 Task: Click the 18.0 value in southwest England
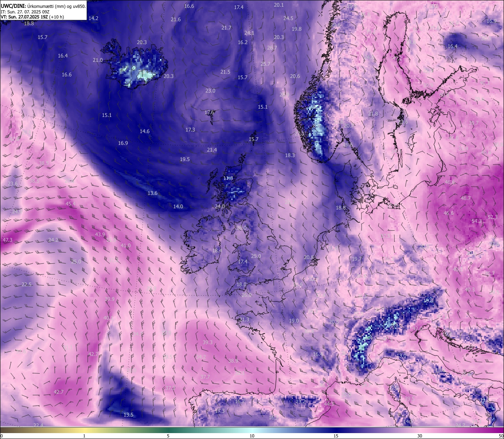point(241,284)
